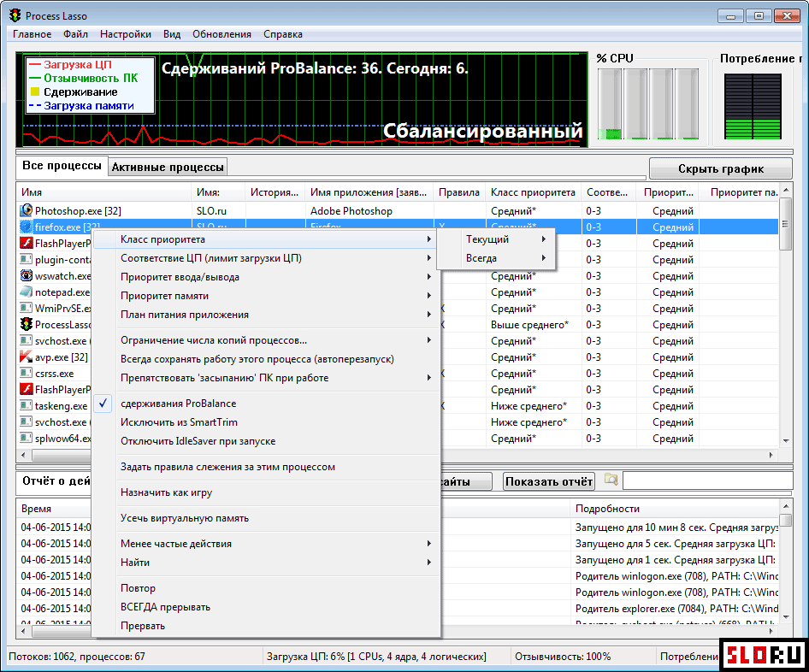The image size is (809, 672).
Task: Open the 'Настройки' menu
Action: [x=126, y=34]
